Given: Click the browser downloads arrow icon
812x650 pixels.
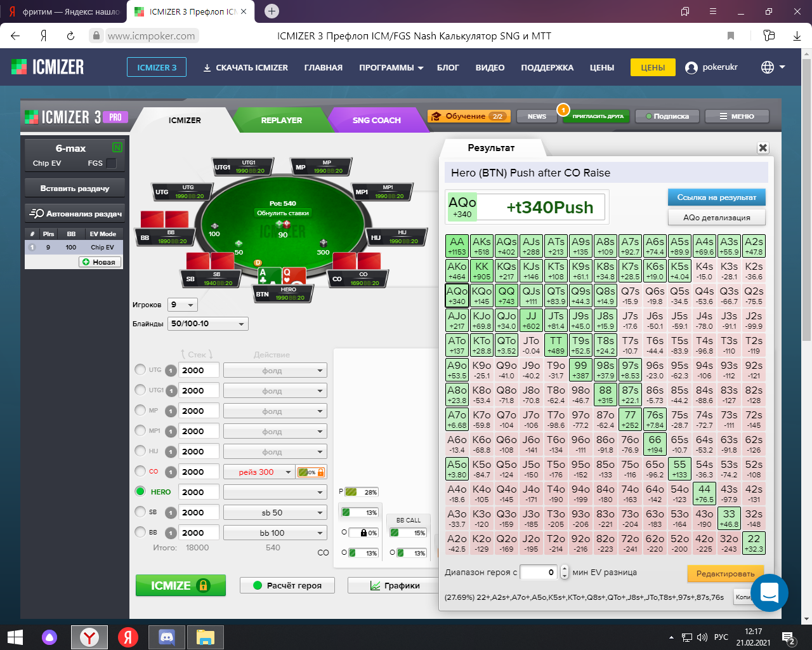Looking at the screenshot, I should (797, 36).
